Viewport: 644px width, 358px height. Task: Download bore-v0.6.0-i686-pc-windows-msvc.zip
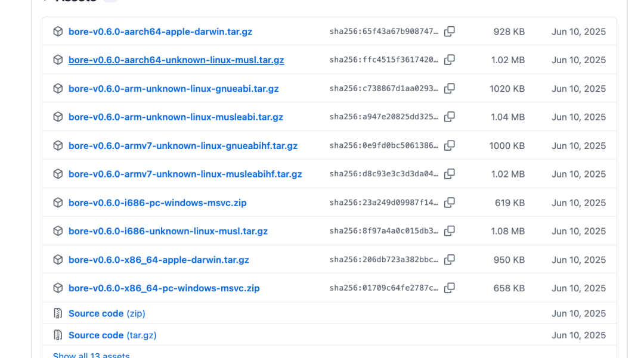pos(157,203)
